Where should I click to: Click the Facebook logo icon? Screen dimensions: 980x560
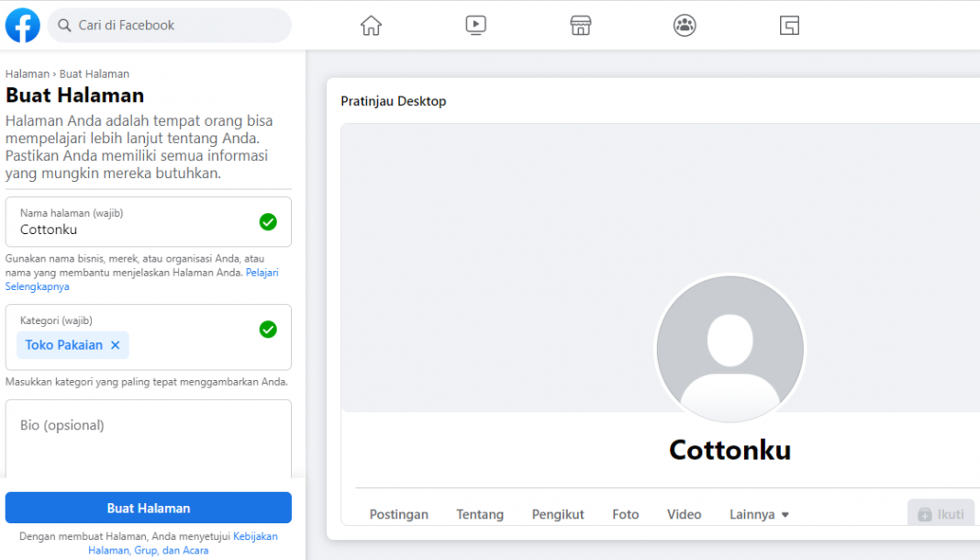point(22,25)
